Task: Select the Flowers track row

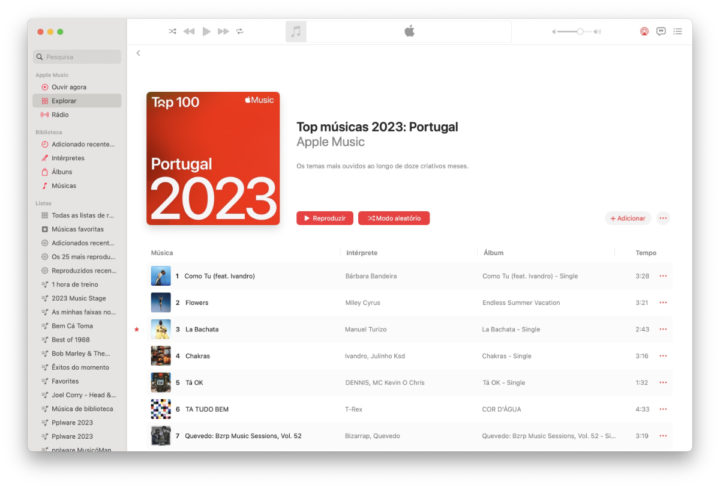Action: tap(409, 303)
